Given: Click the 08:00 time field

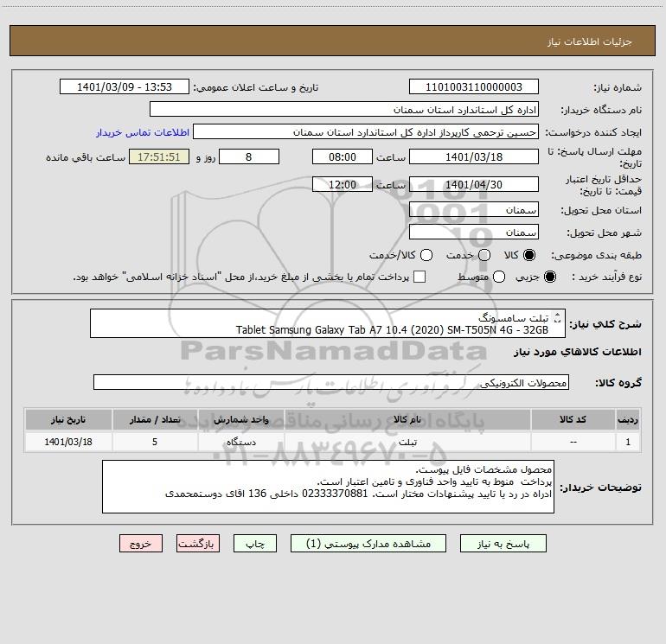Looking at the screenshot, I should pyautogui.click(x=343, y=156).
